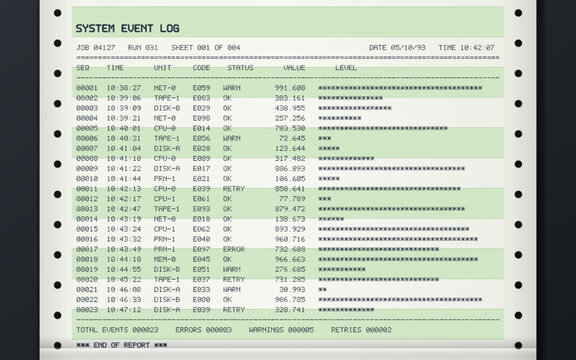Click value '257.256'
Image resolution: width=576 pixels, height=360 pixels.
(x=290, y=118)
